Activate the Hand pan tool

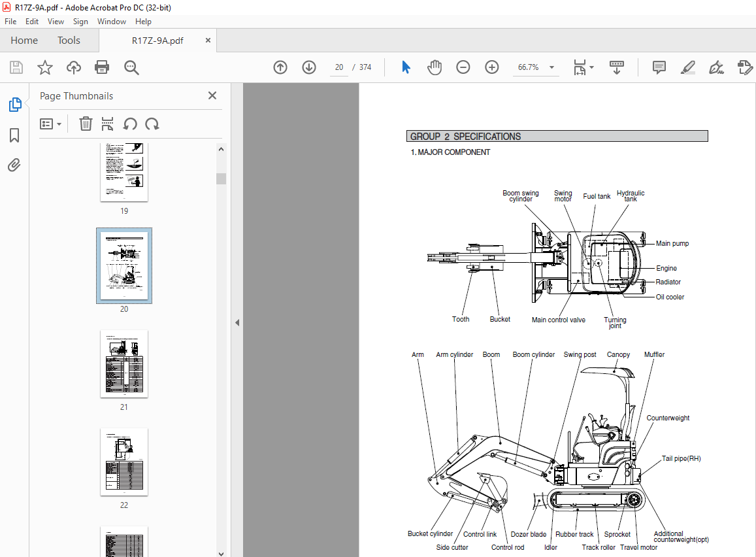[x=434, y=67]
